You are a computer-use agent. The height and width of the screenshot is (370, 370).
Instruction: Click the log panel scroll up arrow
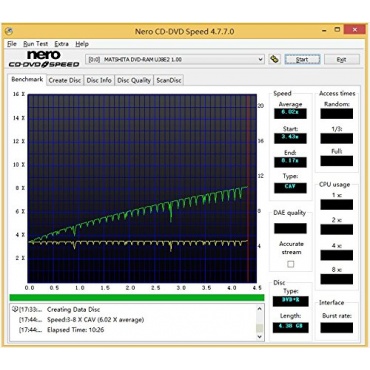(260, 309)
